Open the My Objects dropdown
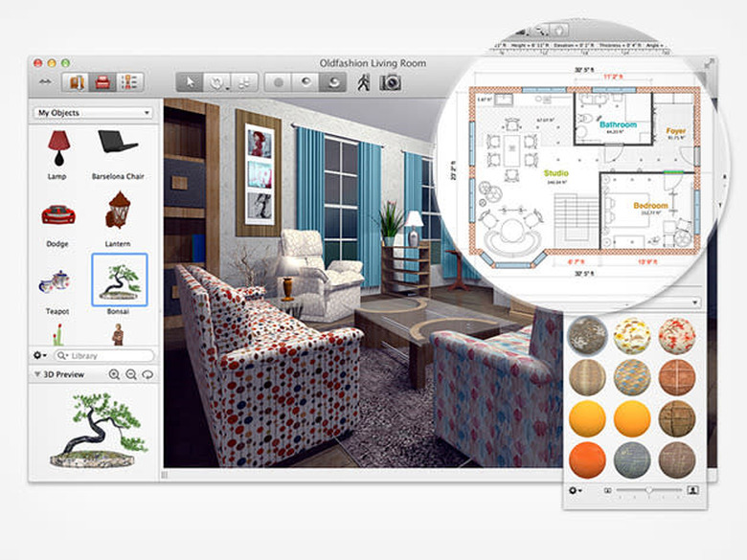 point(93,113)
